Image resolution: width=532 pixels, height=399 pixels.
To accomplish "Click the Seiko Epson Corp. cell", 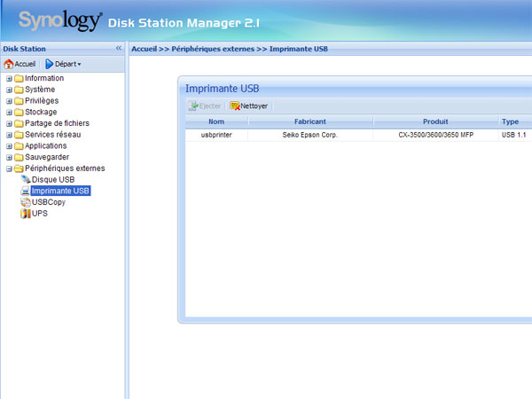I will (310, 135).
